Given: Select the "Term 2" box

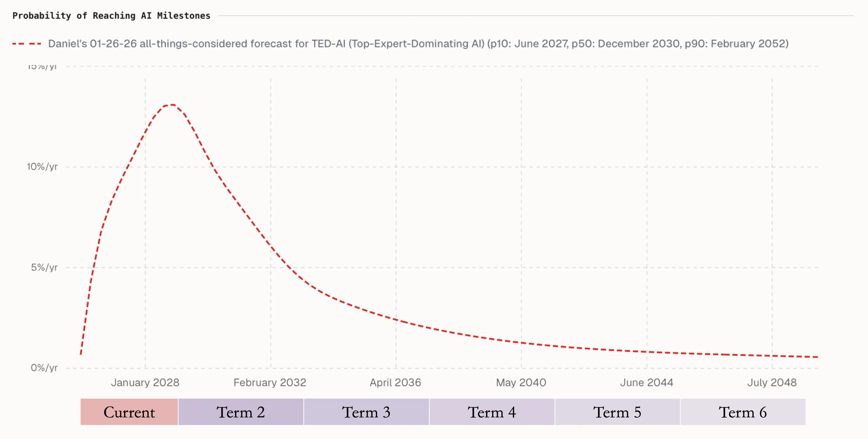Looking at the screenshot, I should (x=241, y=412).
